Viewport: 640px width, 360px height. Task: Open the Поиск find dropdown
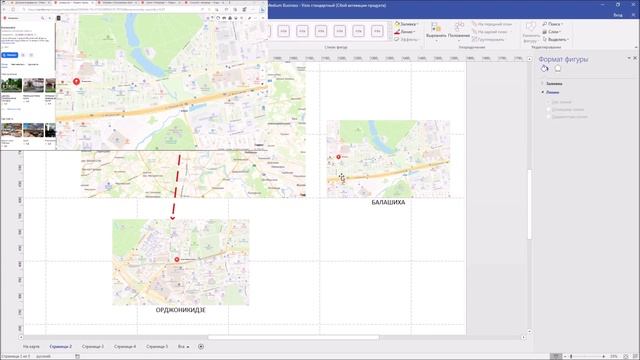(x=553, y=24)
